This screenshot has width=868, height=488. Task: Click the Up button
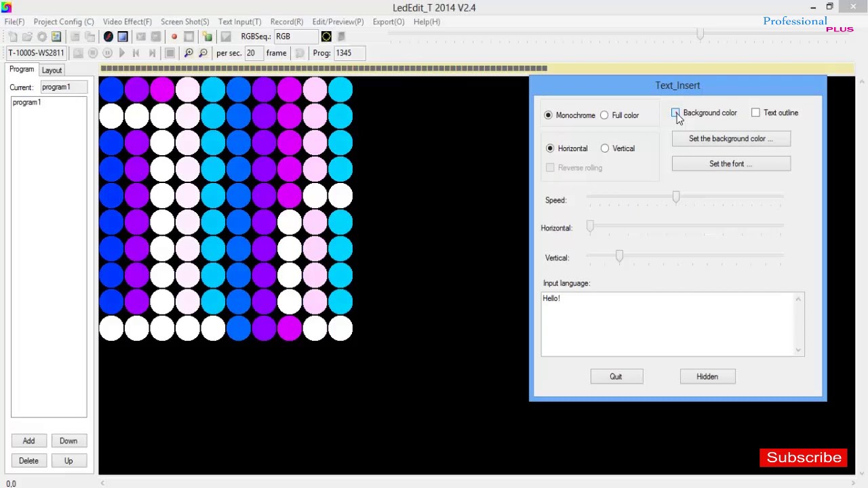tap(68, 461)
